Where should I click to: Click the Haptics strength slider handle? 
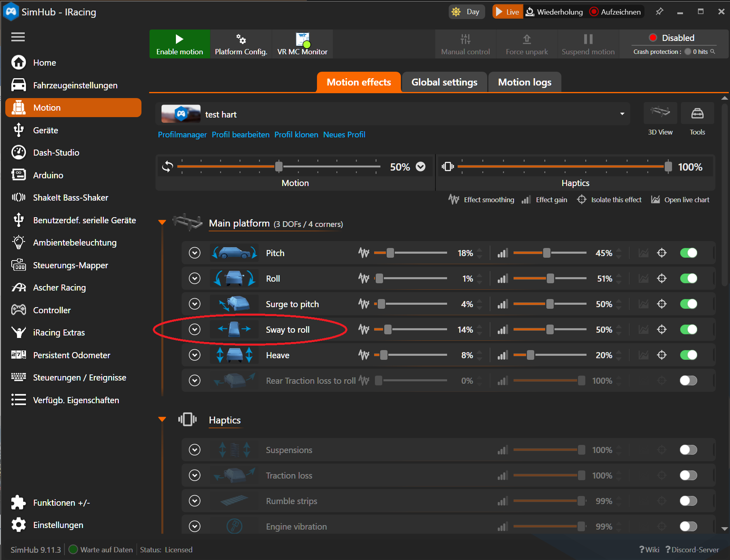point(668,167)
